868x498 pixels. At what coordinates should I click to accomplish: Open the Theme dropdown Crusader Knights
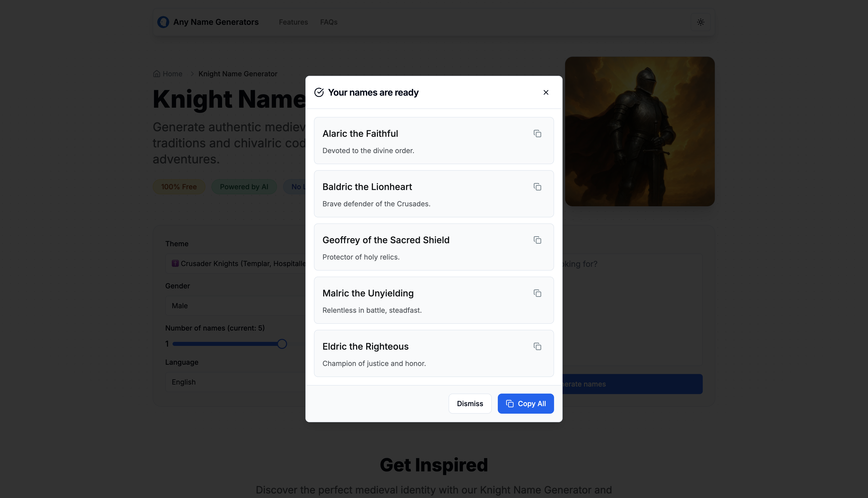click(236, 263)
